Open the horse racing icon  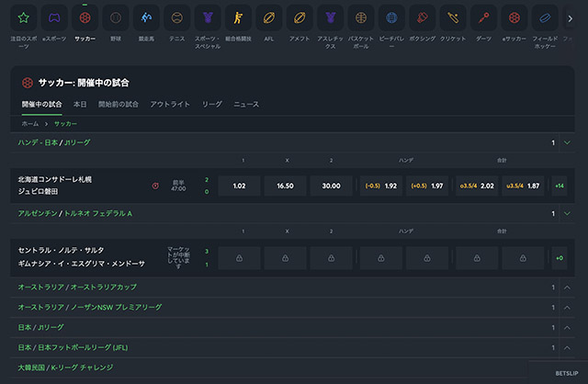click(x=146, y=17)
